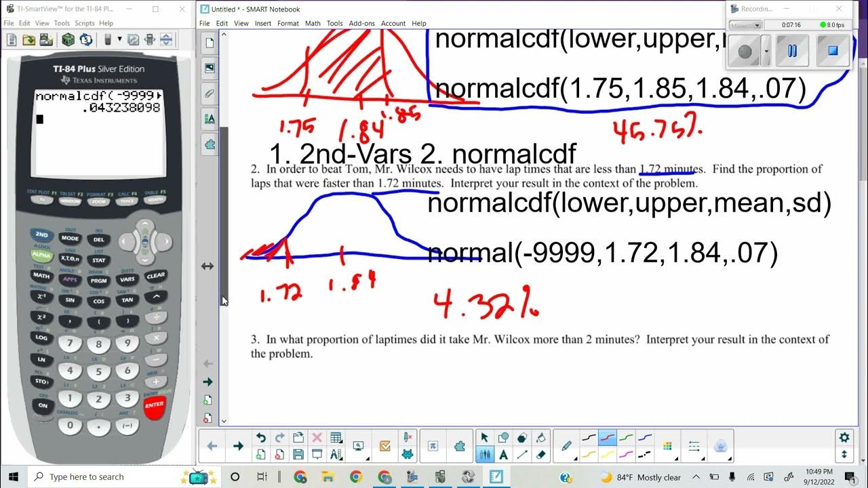Image resolution: width=868 pixels, height=488 pixels.
Task: Pause the screen recording
Action: point(791,51)
